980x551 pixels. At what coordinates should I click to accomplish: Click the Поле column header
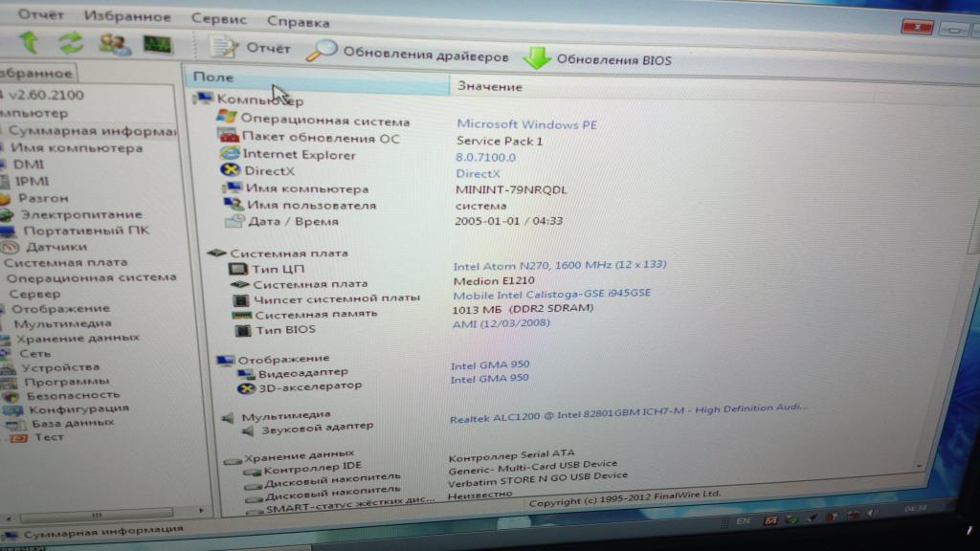click(x=317, y=79)
